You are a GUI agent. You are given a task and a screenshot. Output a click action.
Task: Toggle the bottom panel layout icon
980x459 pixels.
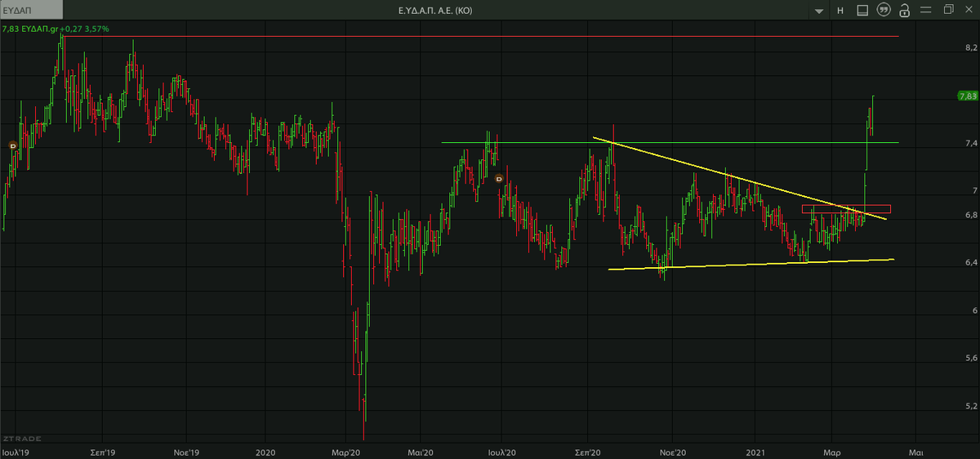(x=862, y=11)
